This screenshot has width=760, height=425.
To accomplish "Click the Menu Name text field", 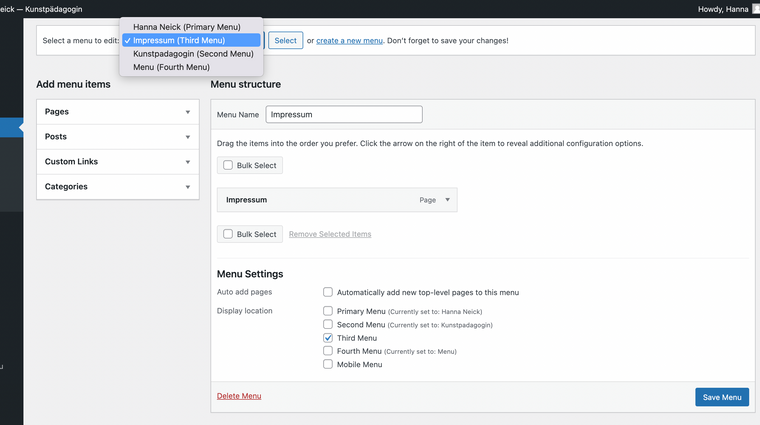I will pyautogui.click(x=344, y=115).
